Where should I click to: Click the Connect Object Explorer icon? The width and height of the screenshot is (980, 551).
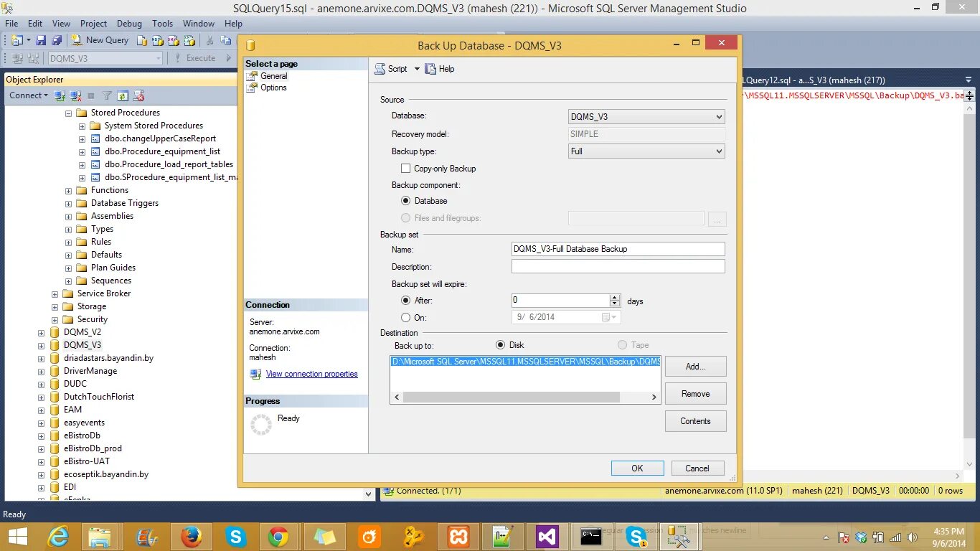(60, 95)
